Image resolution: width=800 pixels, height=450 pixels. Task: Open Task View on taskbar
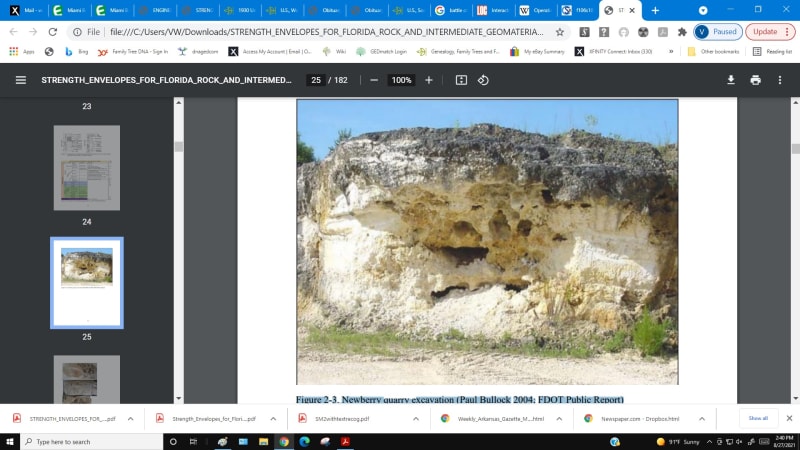pyautogui.click(x=193, y=441)
